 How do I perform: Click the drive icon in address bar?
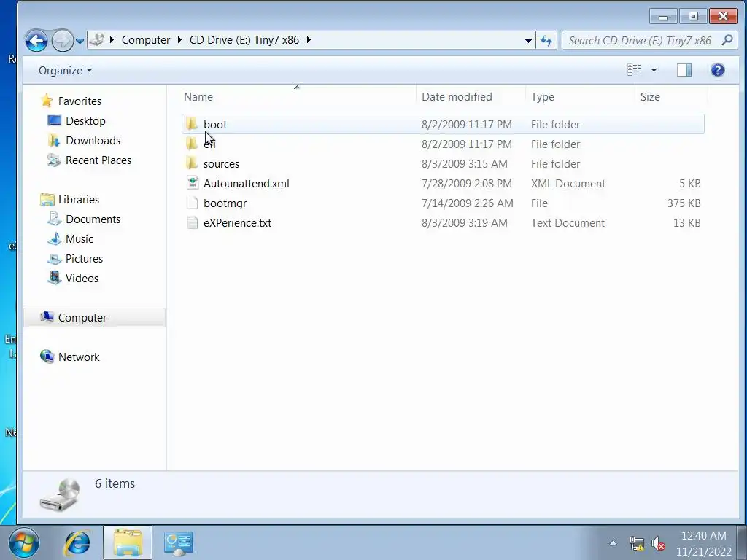click(97, 39)
